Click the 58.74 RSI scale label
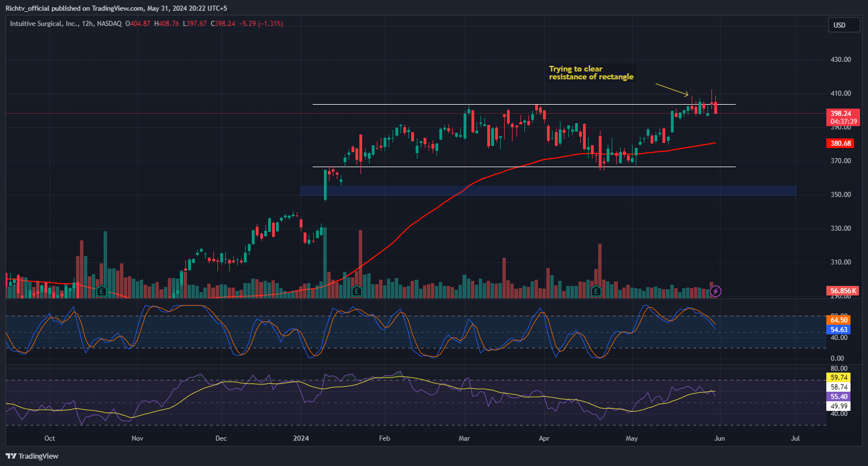The image size is (868, 466). (839, 387)
